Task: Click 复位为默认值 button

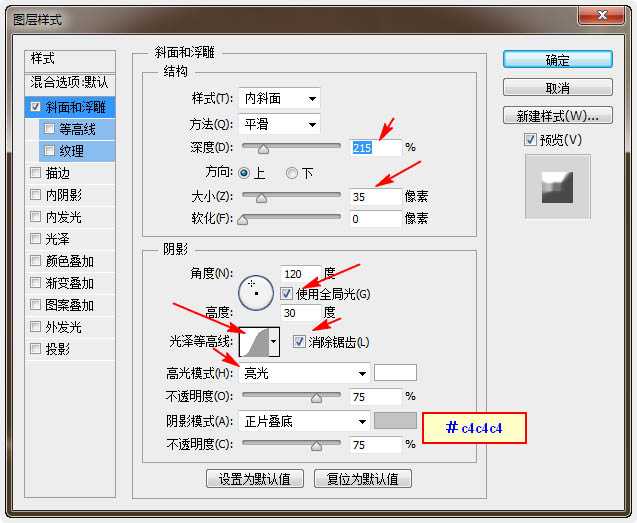Action: coord(363,479)
